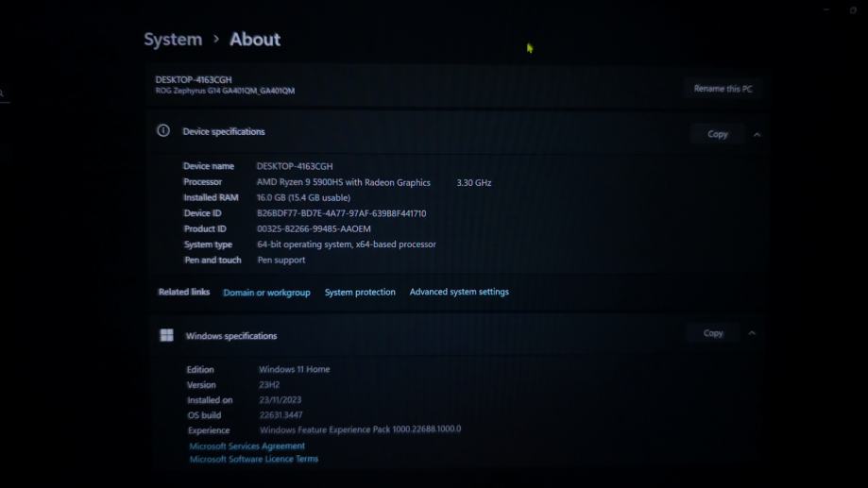Viewport: 868px width, 488px height.
Task: Click the Rename this PC button
Action: (723, 89)
